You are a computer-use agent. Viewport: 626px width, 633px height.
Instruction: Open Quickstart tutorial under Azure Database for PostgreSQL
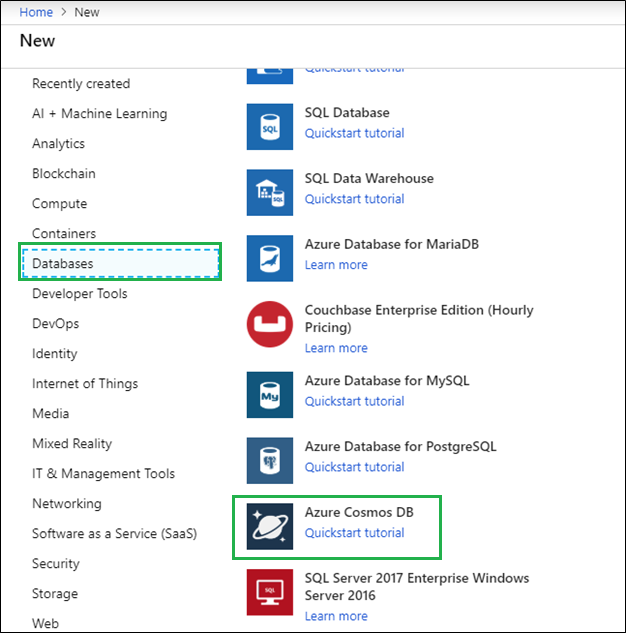coord(354,467)
